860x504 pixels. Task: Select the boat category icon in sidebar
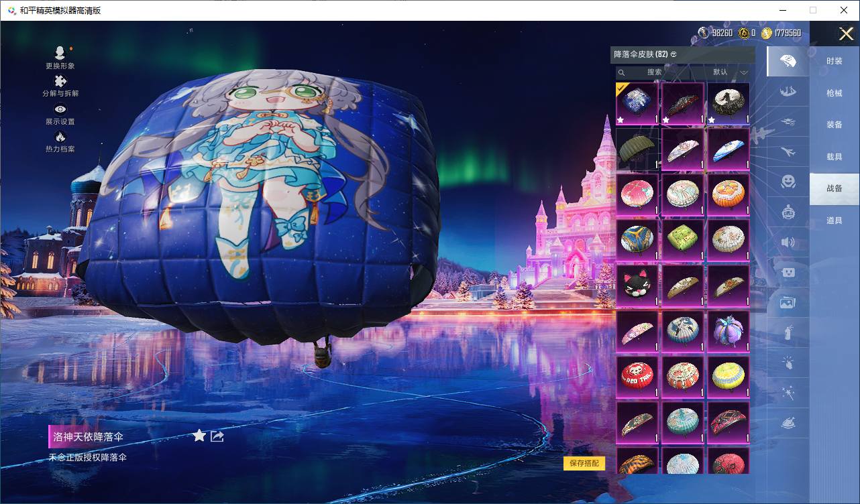tap(788, 92)
